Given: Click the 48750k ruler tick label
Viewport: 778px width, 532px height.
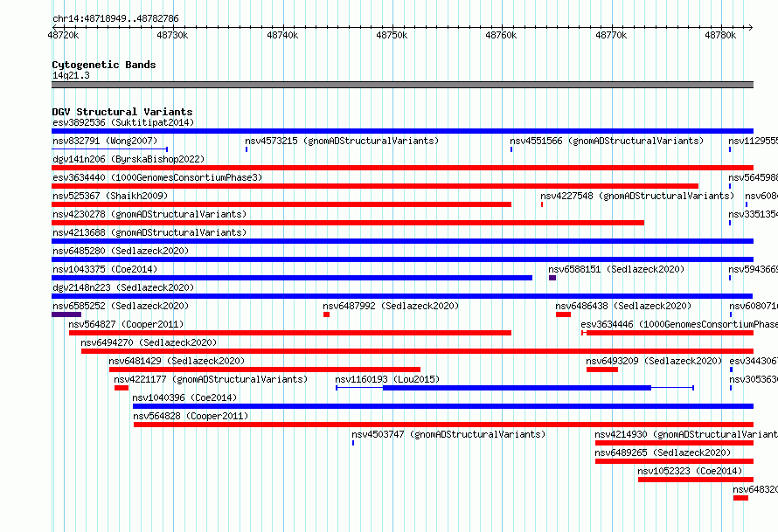Looking at the screenshot, I should pos(392,35).
